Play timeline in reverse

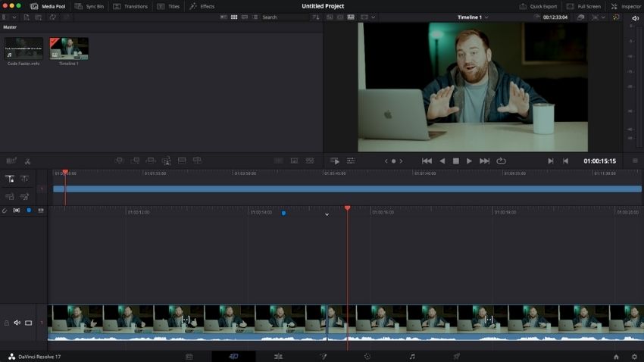(x=442, y=161)
